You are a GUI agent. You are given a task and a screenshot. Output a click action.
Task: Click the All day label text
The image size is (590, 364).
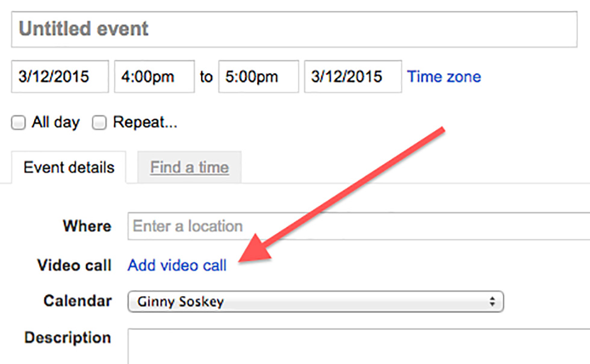55,122
